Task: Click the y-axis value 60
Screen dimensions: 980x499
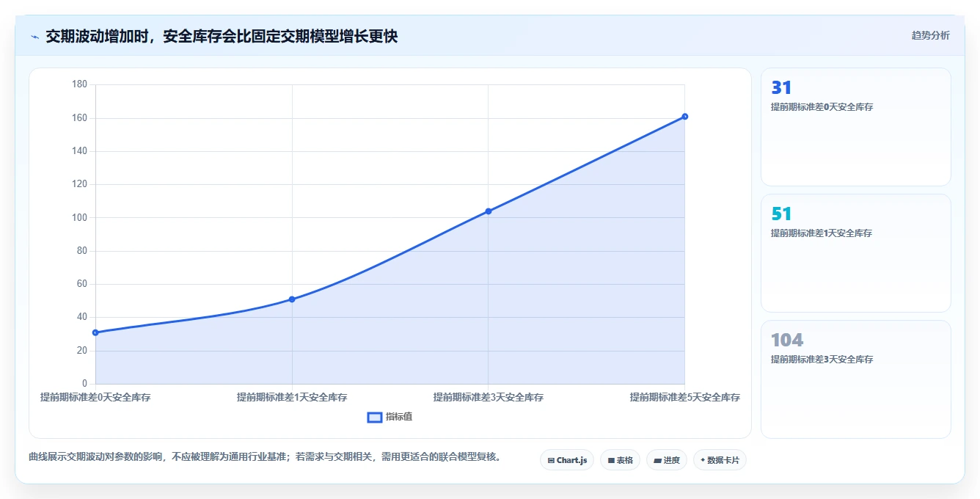Action: [x=82, y=284]
